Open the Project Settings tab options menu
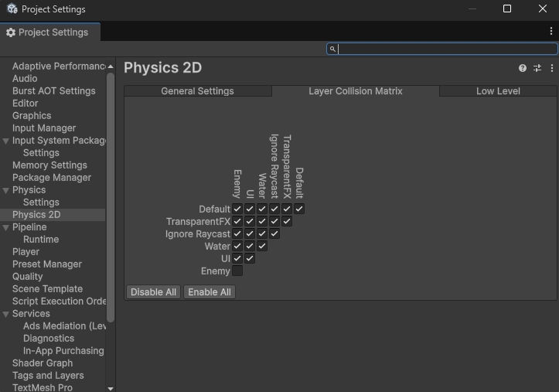This screenshot has height=392, width=559. (x=551, y=32)
